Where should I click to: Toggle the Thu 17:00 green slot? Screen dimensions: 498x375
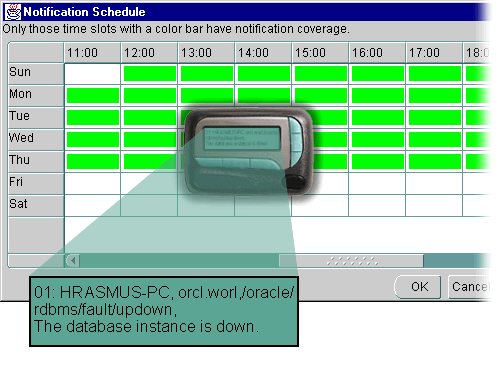tap(435, 162)
